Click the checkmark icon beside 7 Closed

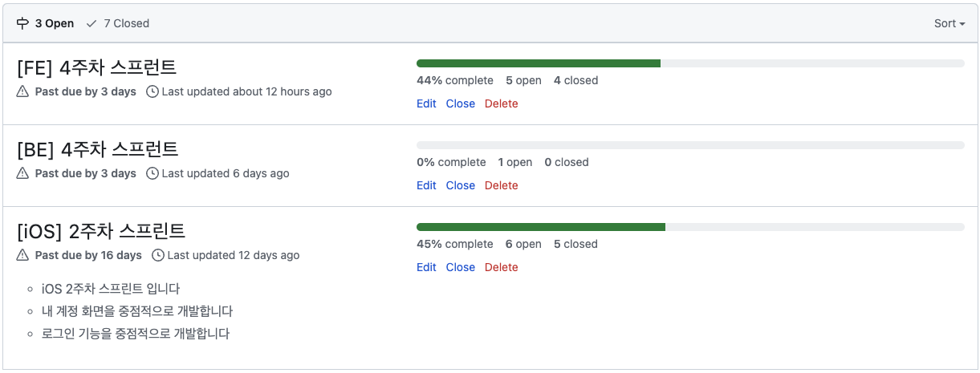pos(91,23)
